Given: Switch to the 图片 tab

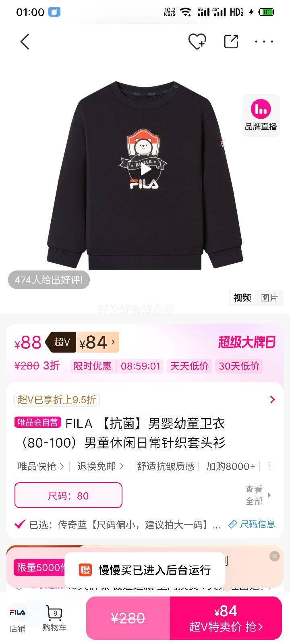Looking at the screenshot, I should click(269, 297).
